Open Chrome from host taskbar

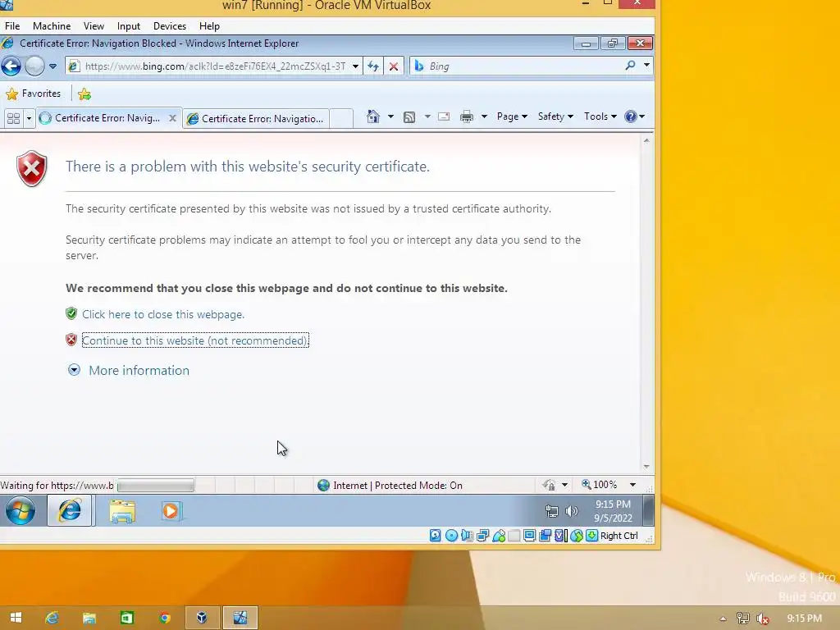[x=164, y=618]
